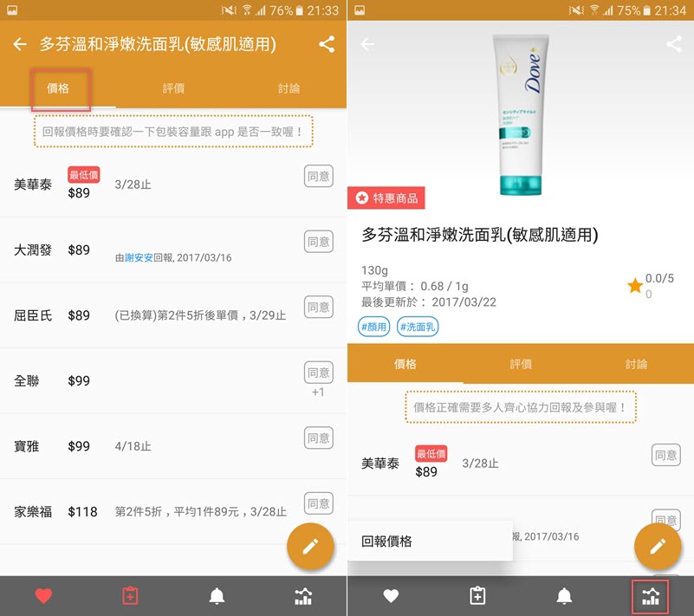Tap 同意 for 全聯 row
The width and height of the screenshot is (694, 616).
point(319,373)
